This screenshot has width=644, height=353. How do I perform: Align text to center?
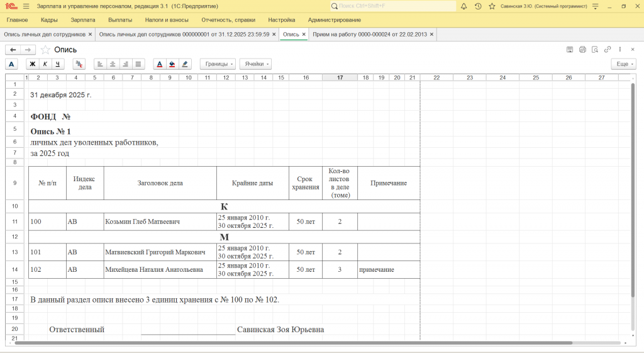click(x=113, y=64)
